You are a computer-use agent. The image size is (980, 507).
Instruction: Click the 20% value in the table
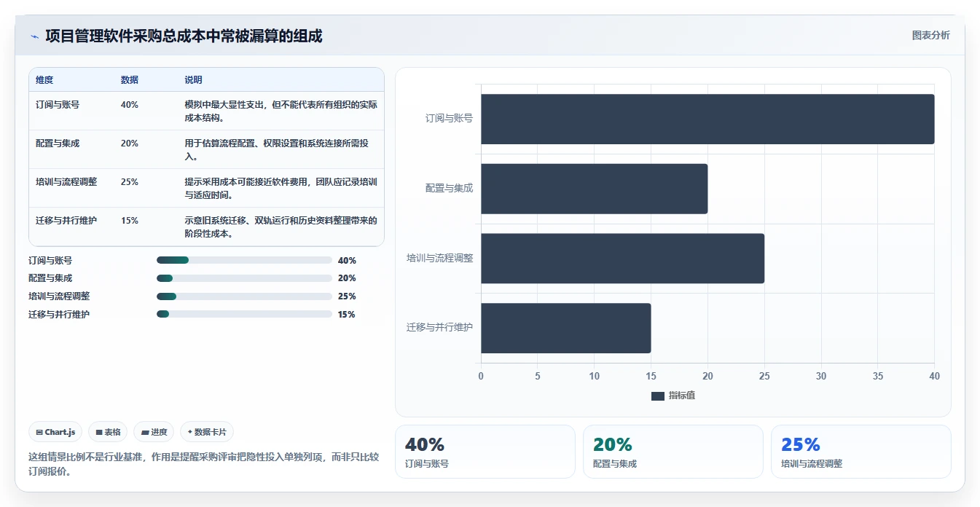click(130, 144)
